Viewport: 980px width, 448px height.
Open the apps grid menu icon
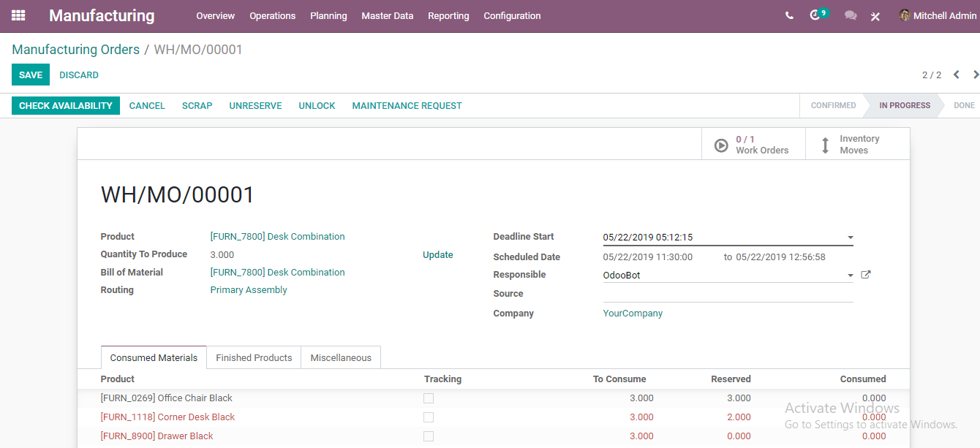18,15
